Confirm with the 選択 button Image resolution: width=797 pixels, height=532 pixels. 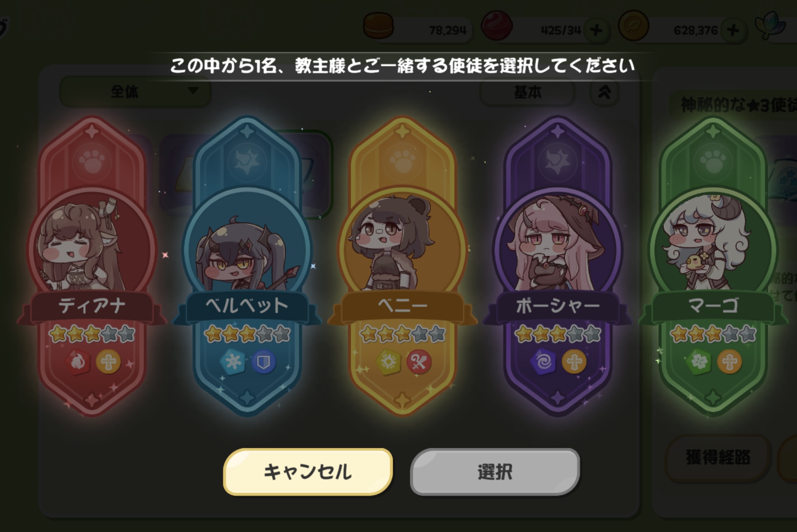(495, 472)
